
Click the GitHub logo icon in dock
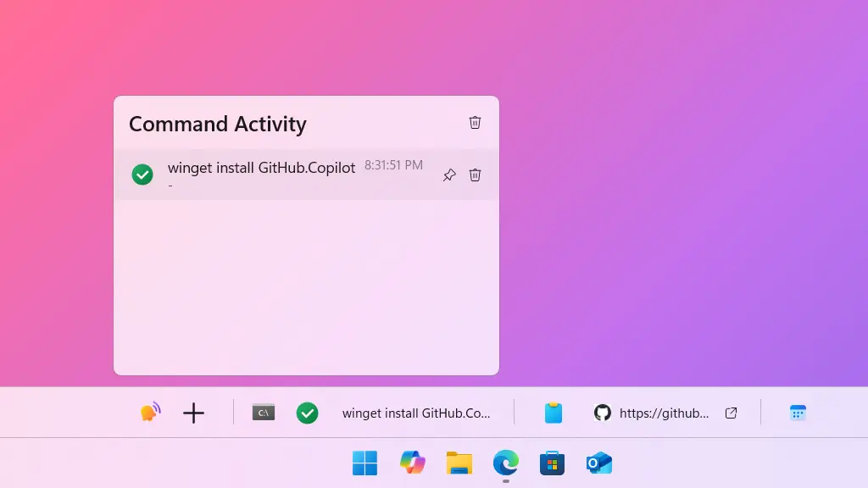(x=603, y=413)
